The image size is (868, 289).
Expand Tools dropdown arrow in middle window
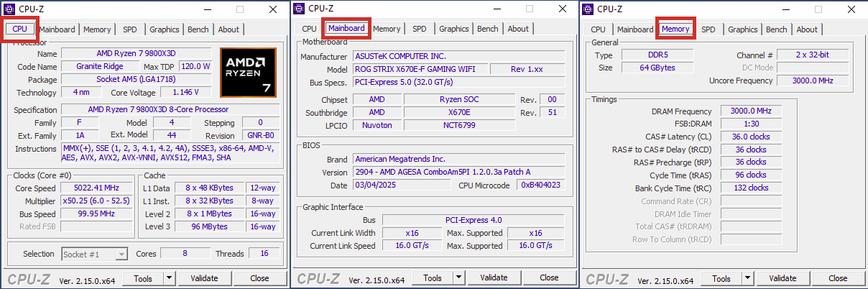click(459, 277)
